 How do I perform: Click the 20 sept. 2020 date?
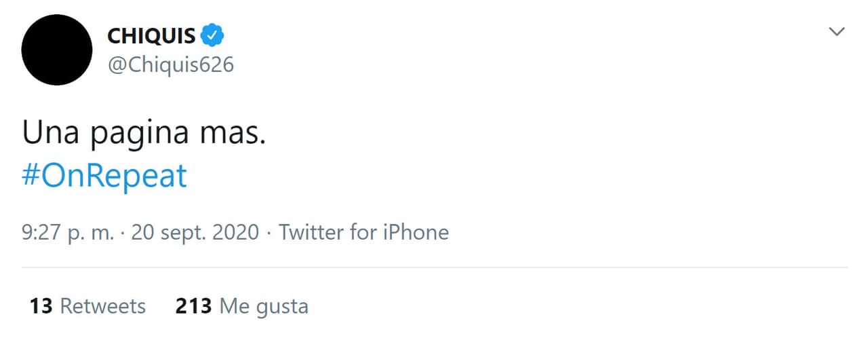(x=195, y=233)
